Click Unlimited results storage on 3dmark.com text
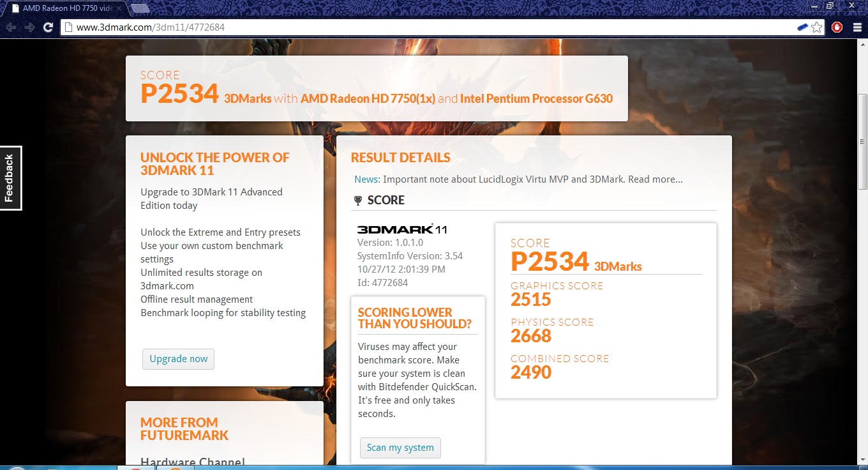Viewport: 868px width, 470px height. pos(201,279)
